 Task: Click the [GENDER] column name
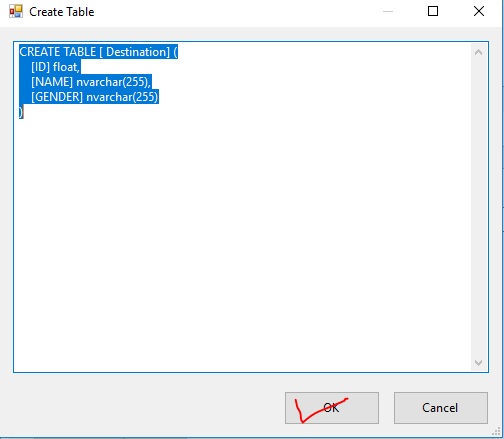coord(57,97)
